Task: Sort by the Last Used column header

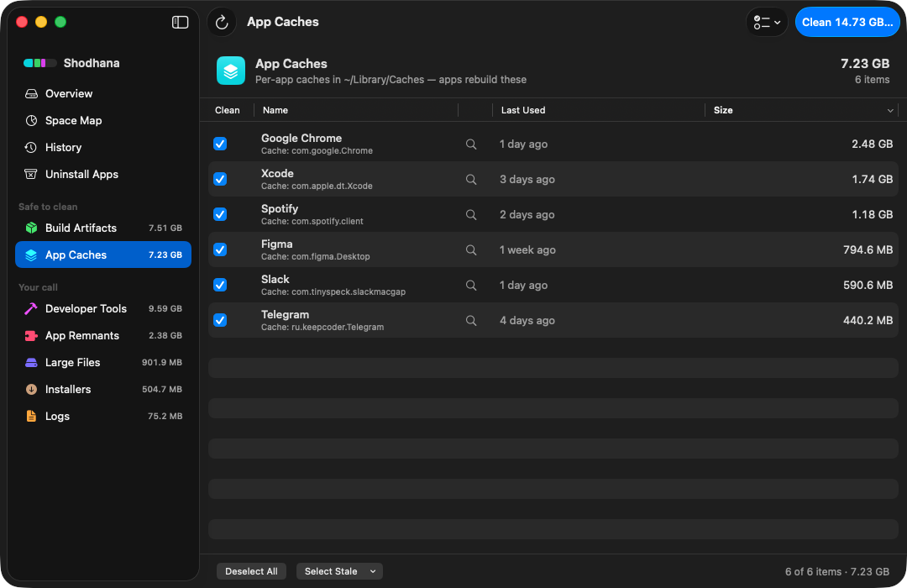Action: point(523,110)
